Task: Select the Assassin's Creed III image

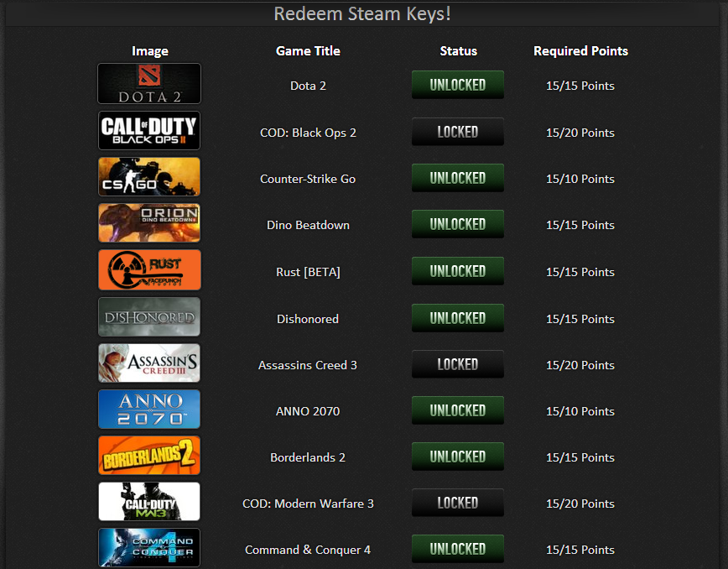Action: click(x=149, y=363)
